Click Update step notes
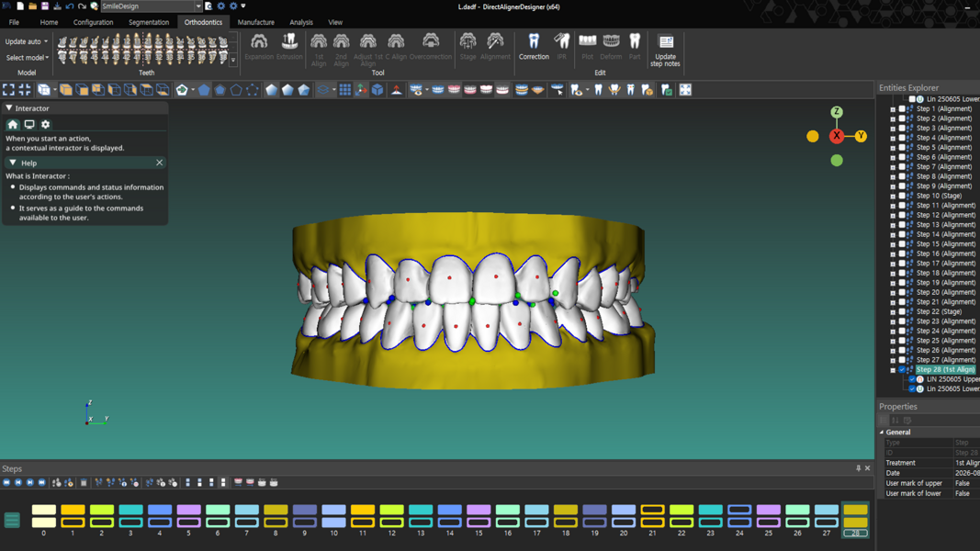The height and width of the screenshot is (551, 980). pos(665,50)
